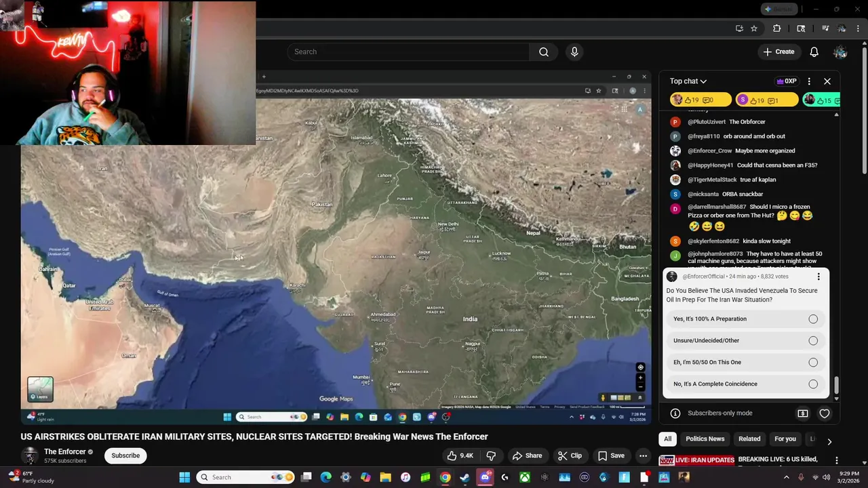Click the install app icon in address bar

[x=739, y=28]
